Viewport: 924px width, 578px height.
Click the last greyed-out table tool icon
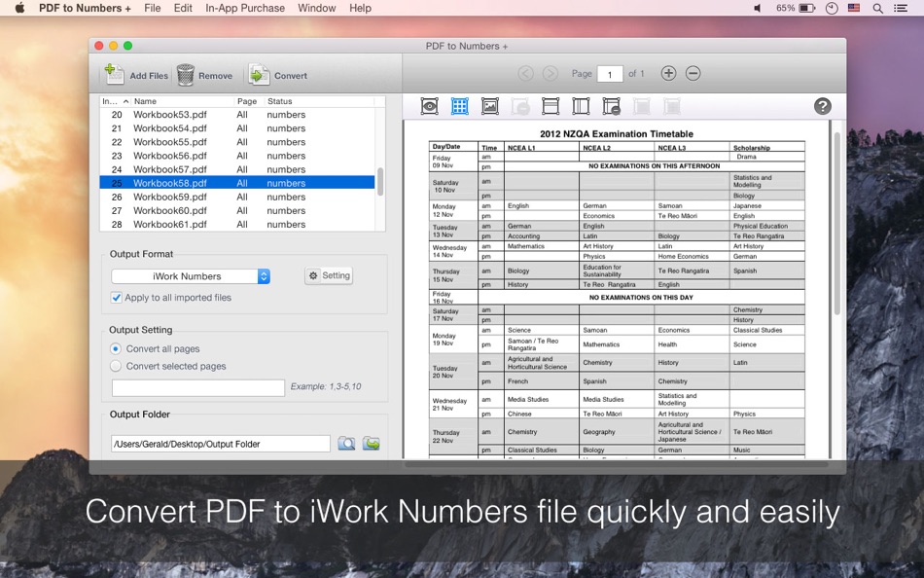click(672, 106)
